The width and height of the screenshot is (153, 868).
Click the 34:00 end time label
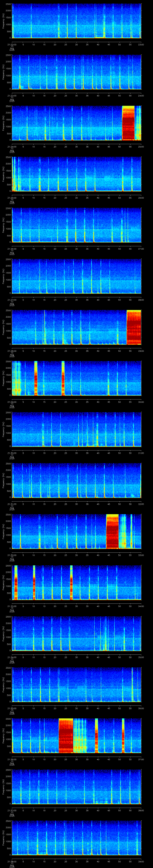tap(141, 606)
